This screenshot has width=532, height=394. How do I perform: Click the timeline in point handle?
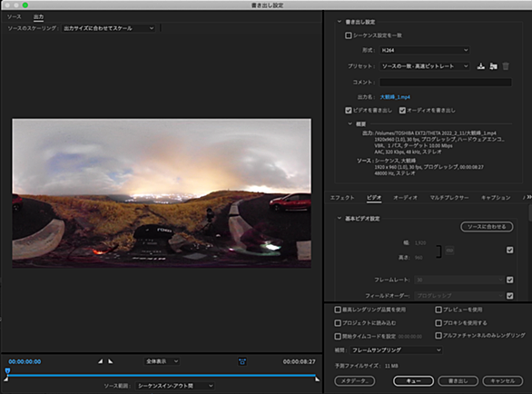(6, 379)
